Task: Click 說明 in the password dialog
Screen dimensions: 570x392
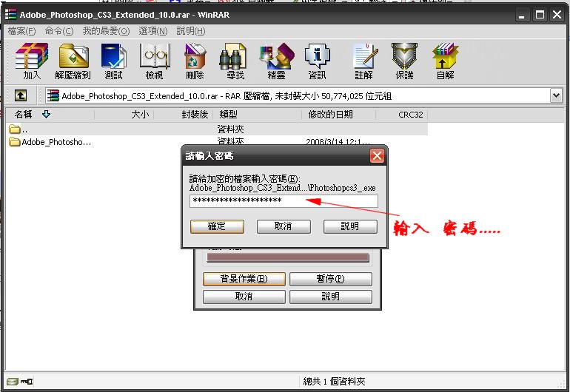Action: (x=350, y=226)
